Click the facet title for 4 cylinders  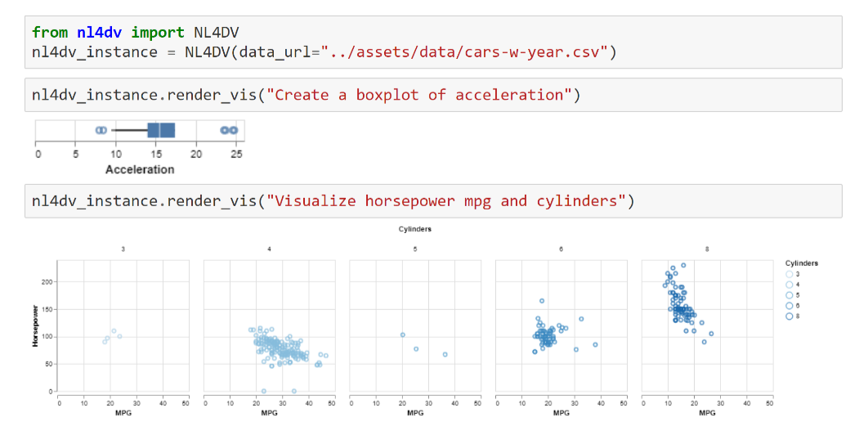269,248
